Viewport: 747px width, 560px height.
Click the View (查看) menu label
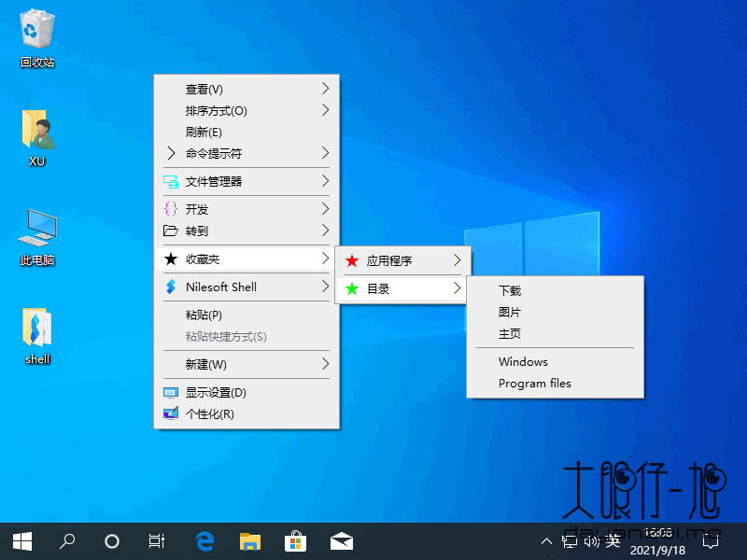pos(204,89)
